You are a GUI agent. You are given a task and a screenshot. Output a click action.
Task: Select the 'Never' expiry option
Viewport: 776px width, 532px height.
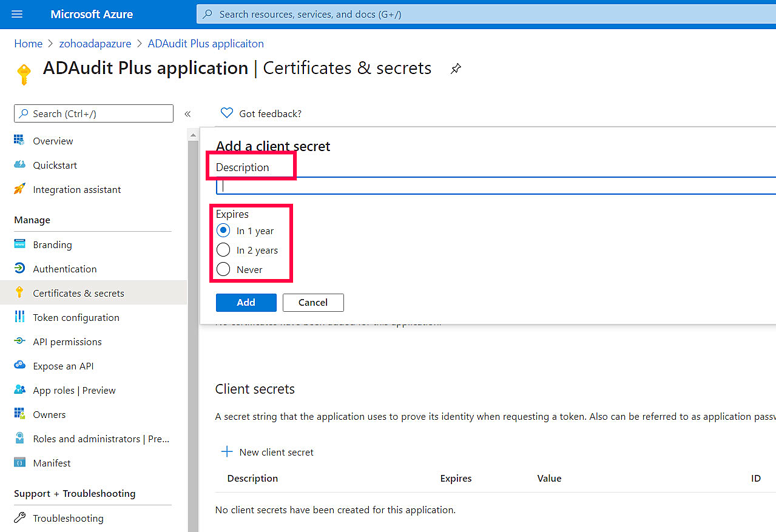point(223,269)
